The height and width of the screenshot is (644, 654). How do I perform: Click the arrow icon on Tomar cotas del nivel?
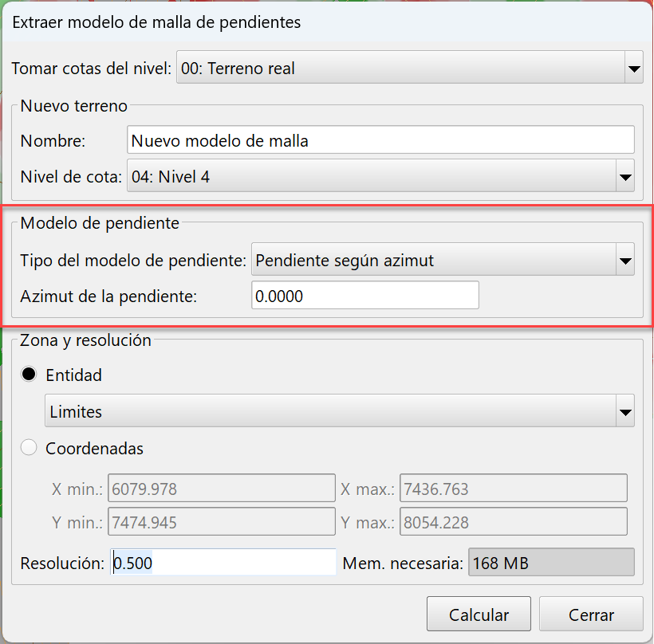633,68
